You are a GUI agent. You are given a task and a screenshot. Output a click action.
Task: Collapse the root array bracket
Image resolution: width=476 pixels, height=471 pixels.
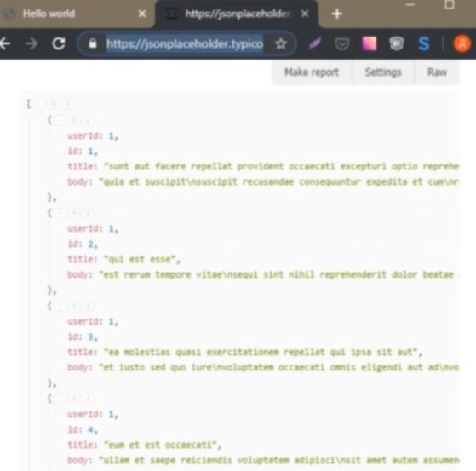(39, 104)
